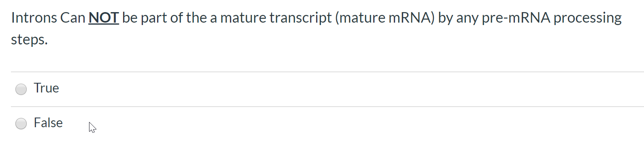644x147 pixels.
Task: Click the word "mature" before transcript
Action: tap(243, 18)
